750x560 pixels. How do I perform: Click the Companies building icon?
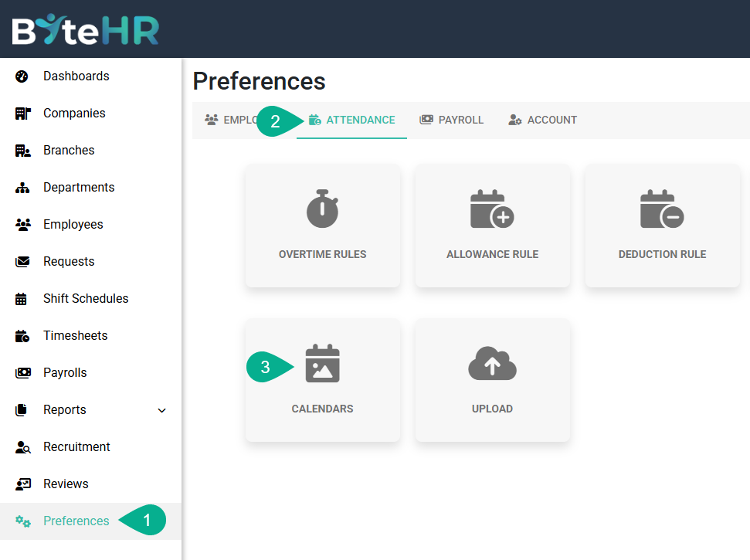pyautogui.click(x=22, y=114)
